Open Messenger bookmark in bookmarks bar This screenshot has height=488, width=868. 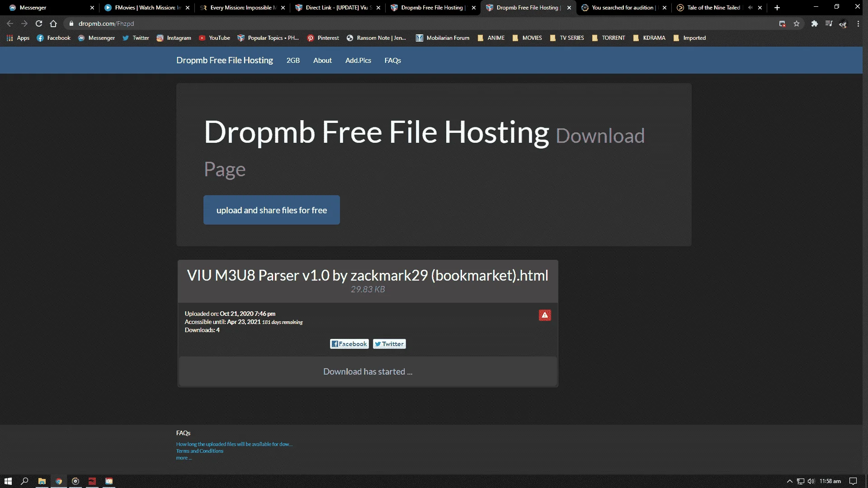96,38
